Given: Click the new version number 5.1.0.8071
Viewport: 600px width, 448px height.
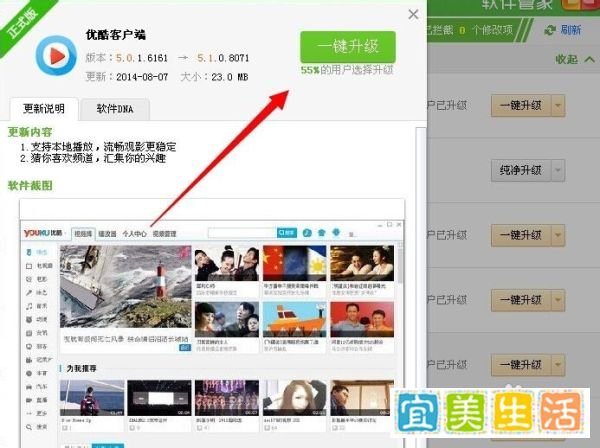Looking at the screenshot, I should point(223,58).
